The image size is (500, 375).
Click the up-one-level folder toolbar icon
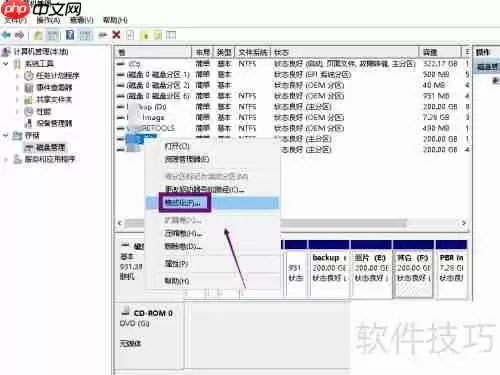[38, 35]
